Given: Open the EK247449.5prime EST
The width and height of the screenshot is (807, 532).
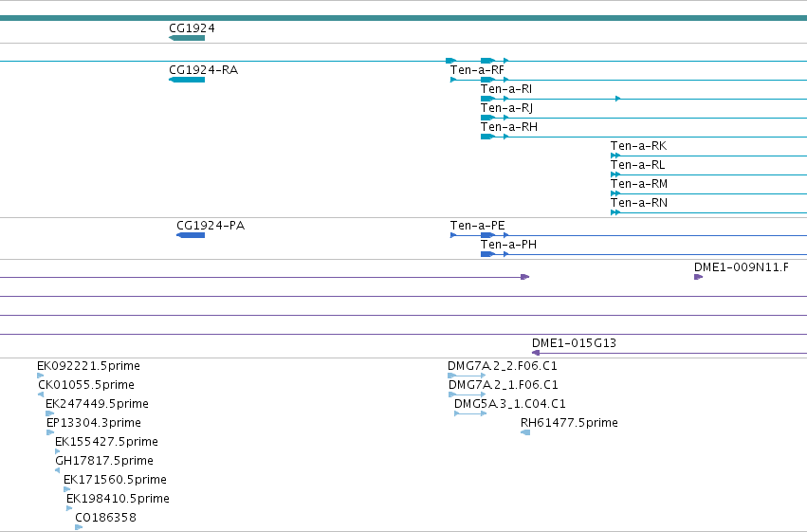Looking at the screenshot, I should pyautogui.click(x=98, y=404).
